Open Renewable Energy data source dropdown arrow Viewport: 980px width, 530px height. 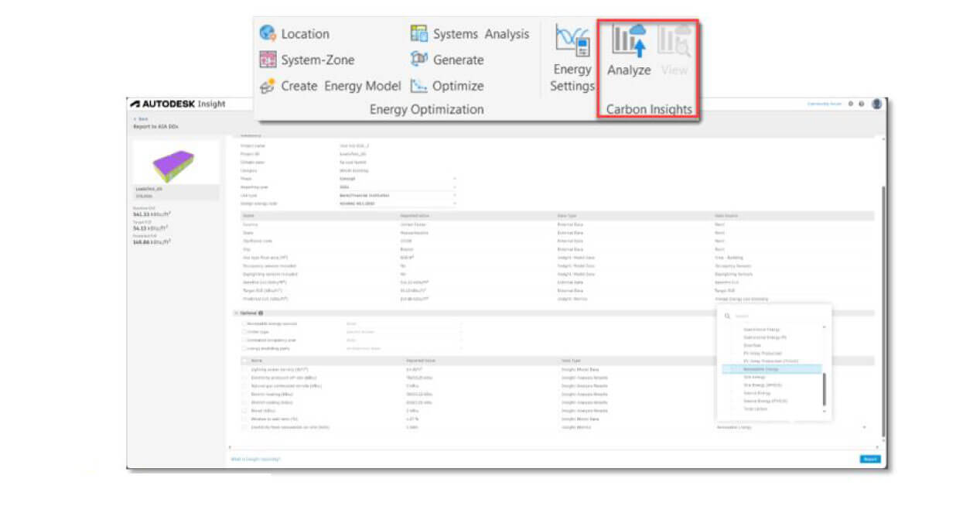[864, 427]
